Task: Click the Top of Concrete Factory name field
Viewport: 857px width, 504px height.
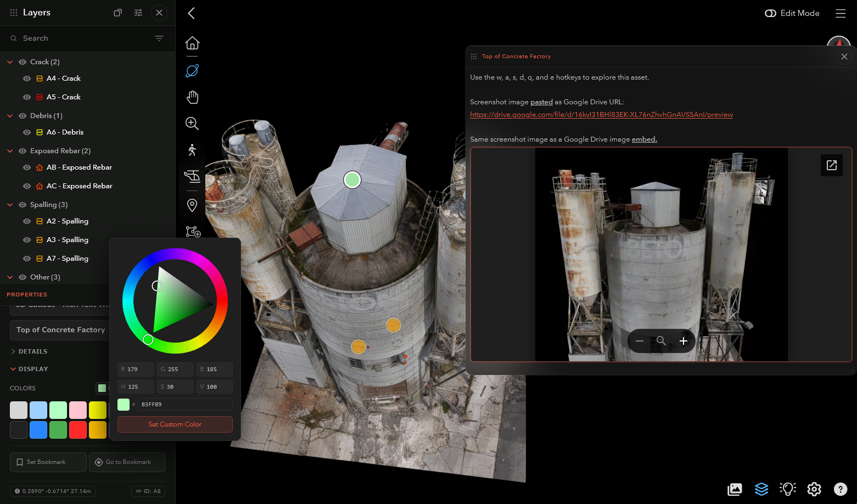Action: [x=60, y=330]
